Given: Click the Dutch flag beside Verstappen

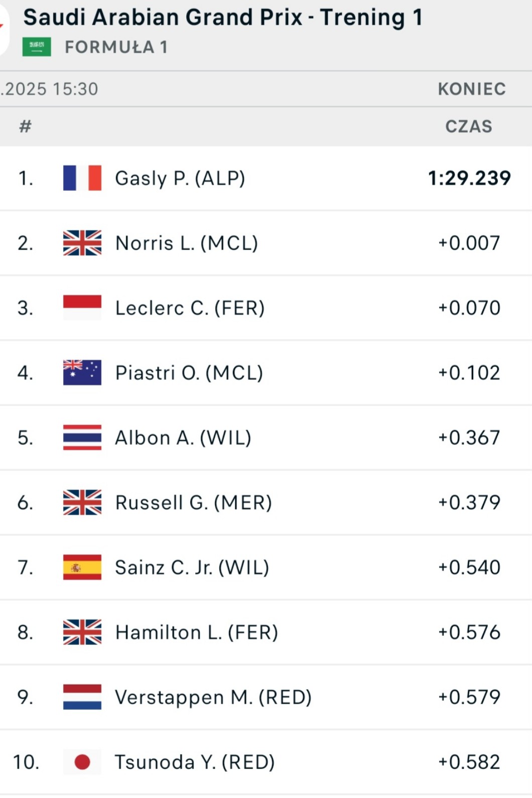Looking at the screenshot, I should (82, 697).
